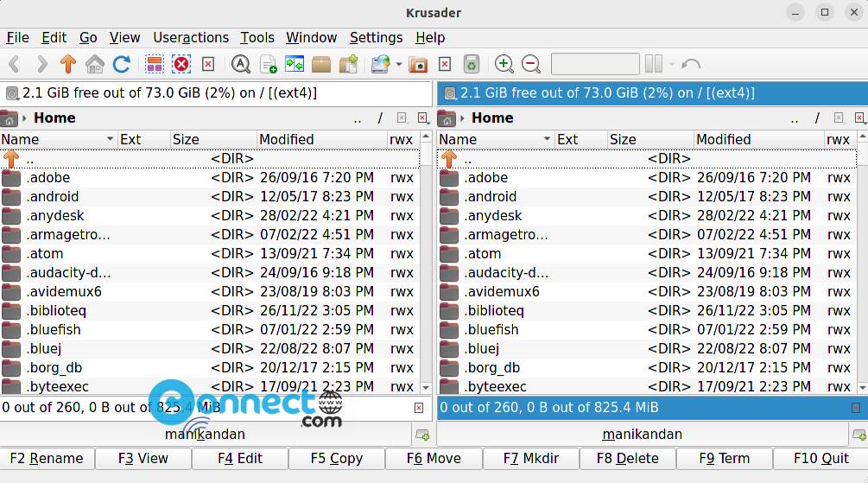Click the Back navigation arrow in toolbar
Screen dimensions: 868x483
[x=15, y=64]
